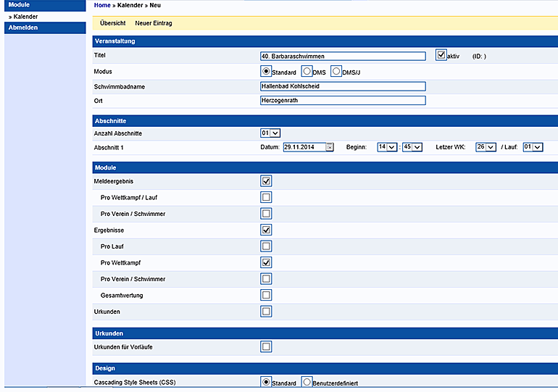Check Pro Lauf under Ergebnisse
This screenshot has height=392, width=558.
pyautogui.click(x=266, y=246)
